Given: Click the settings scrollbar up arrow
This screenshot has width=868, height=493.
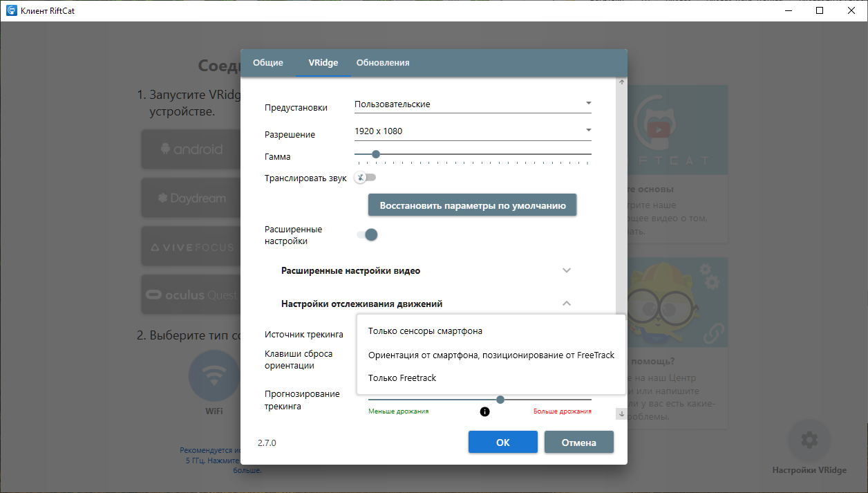Looking at the screenshot, I should click(621, 83).
